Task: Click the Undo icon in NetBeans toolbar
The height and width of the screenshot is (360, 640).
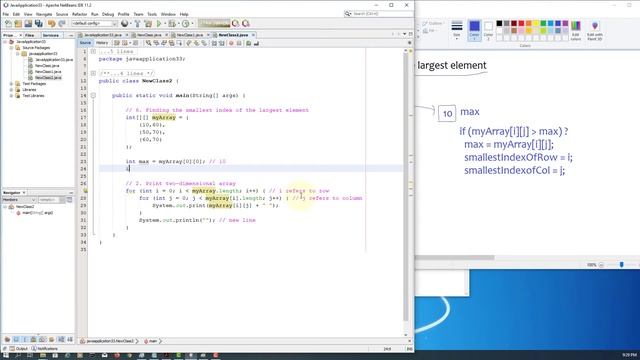Action: (51, 24)
